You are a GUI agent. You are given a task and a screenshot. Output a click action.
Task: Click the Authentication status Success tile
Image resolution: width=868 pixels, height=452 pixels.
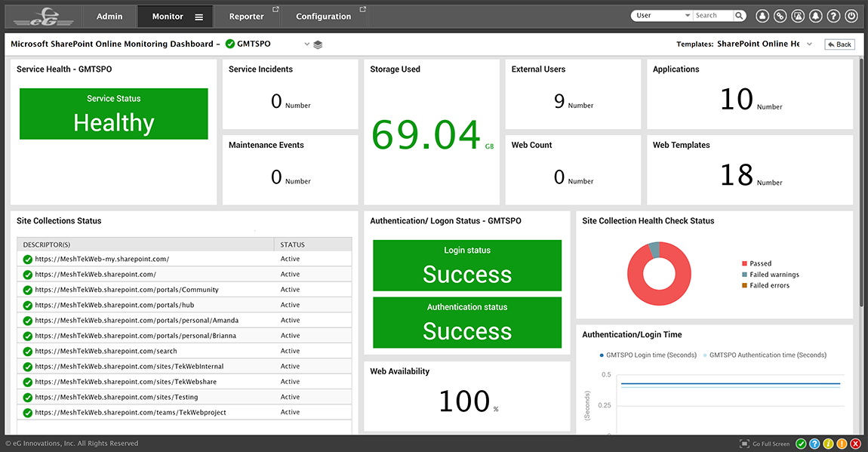coord(467,322)
